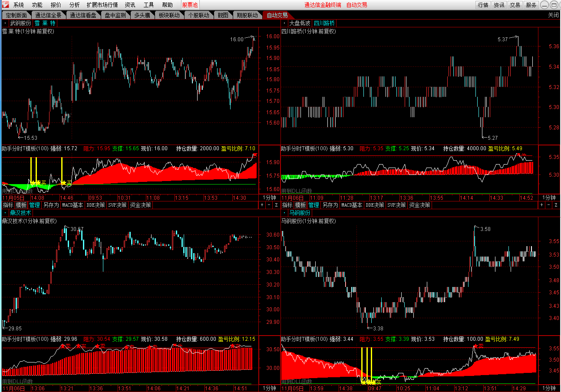This screenshot has height=392, width=561.
Task: Click the minus zoom icon in left chart toolbar
Action: (269, 205)
